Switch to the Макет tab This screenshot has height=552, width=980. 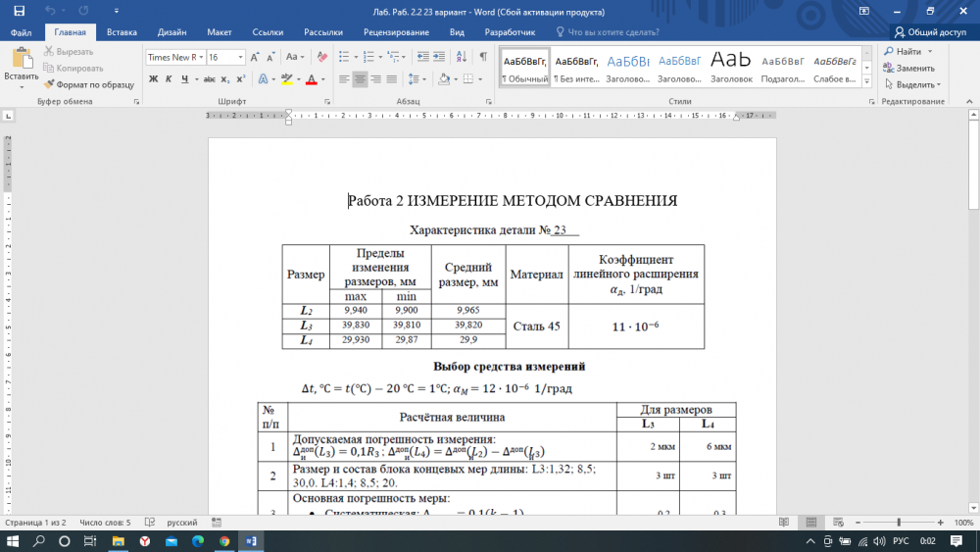[219, 32]
